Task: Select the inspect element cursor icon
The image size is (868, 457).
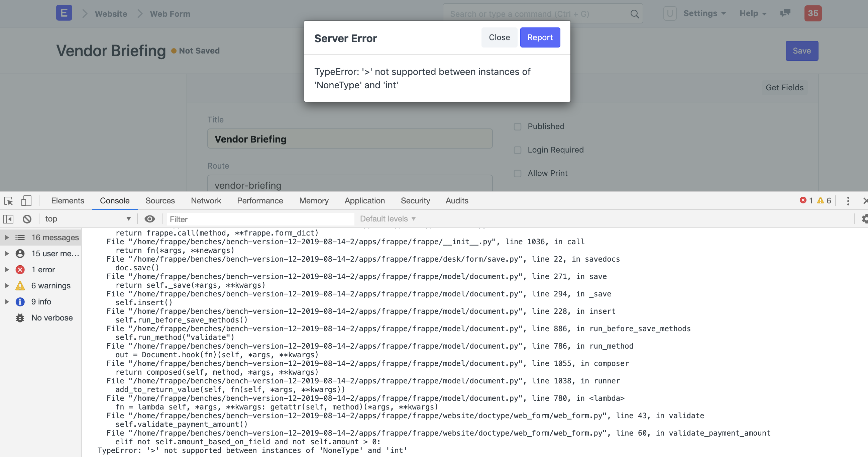Action: [x=8, y=201]
